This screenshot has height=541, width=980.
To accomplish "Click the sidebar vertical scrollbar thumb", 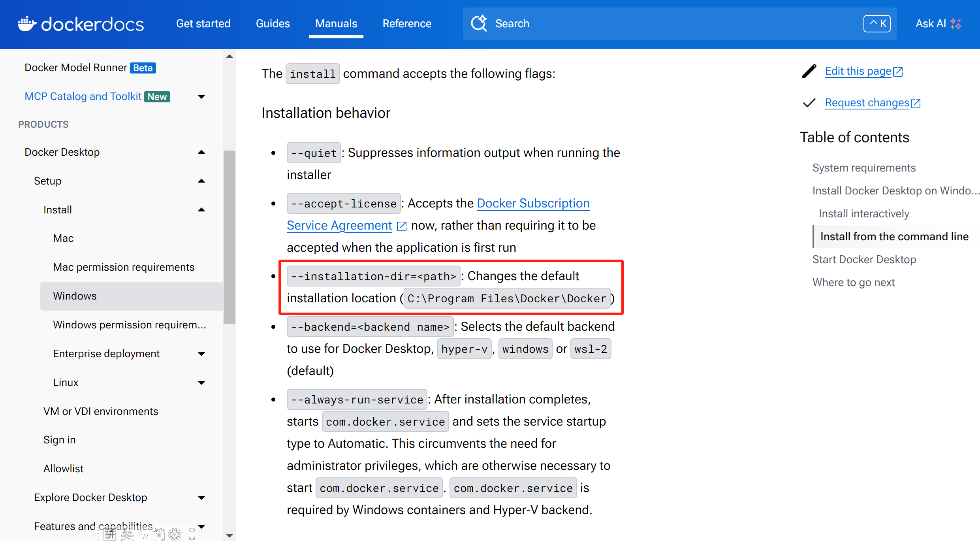I will [229, 237].
